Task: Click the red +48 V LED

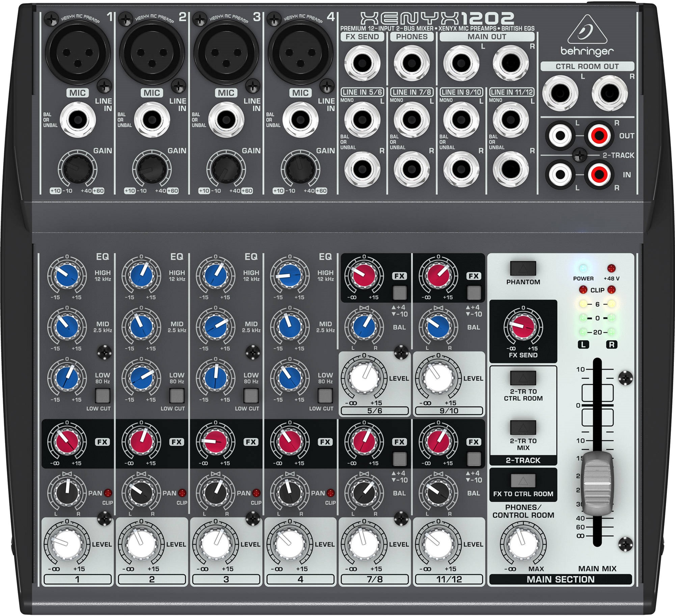Action: [x=611, y=268]
